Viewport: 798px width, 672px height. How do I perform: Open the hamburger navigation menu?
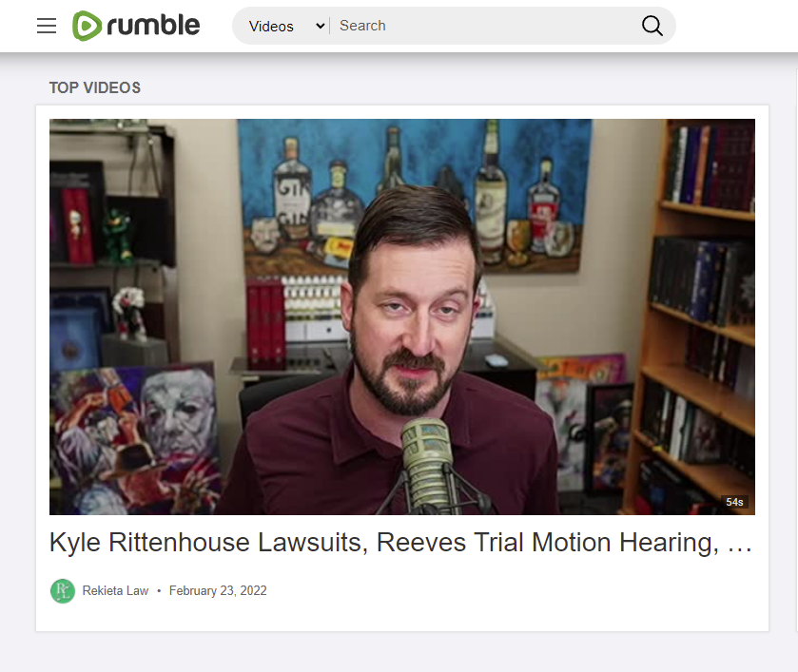tap(47, 26)
